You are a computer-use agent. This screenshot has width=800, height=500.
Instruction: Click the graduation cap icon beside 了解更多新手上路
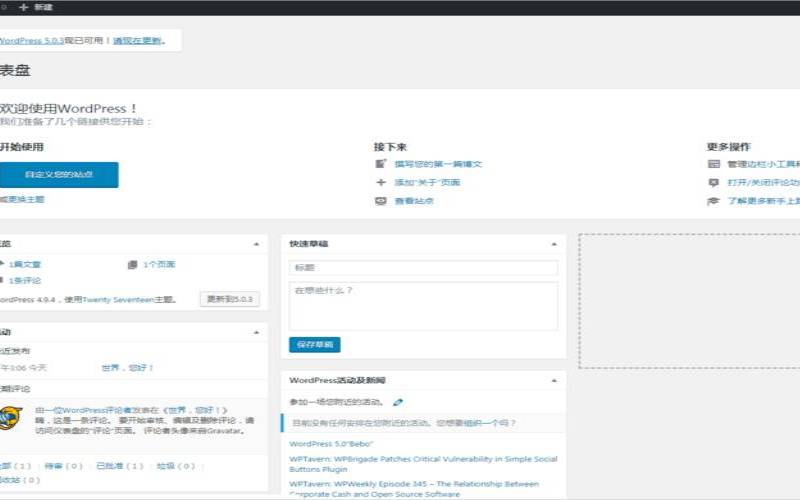click(x=713, y=201)
